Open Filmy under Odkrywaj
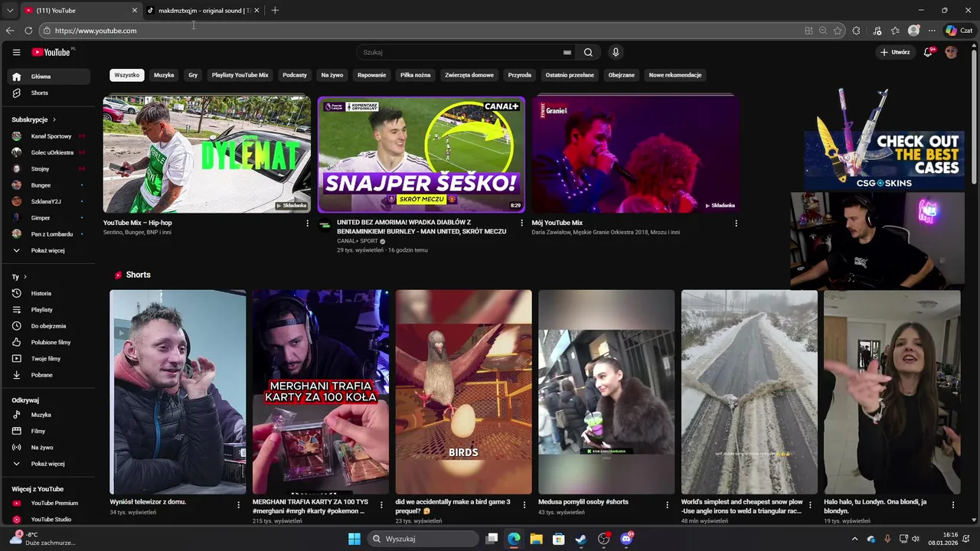The image size is (980, 551). pos(49,431)
